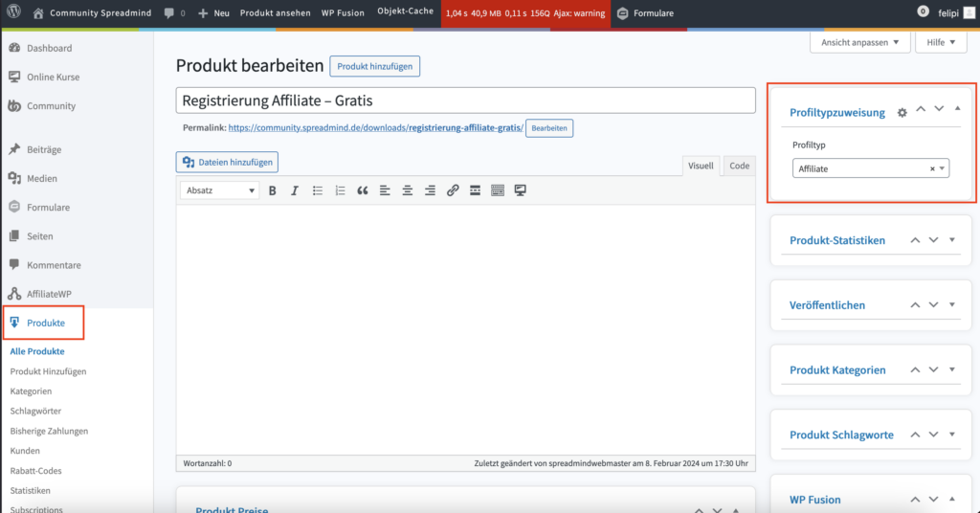This screenshot has height=513, width=980.
Task: Click the WordPress logo in admin bar
Action: [13, 13]
